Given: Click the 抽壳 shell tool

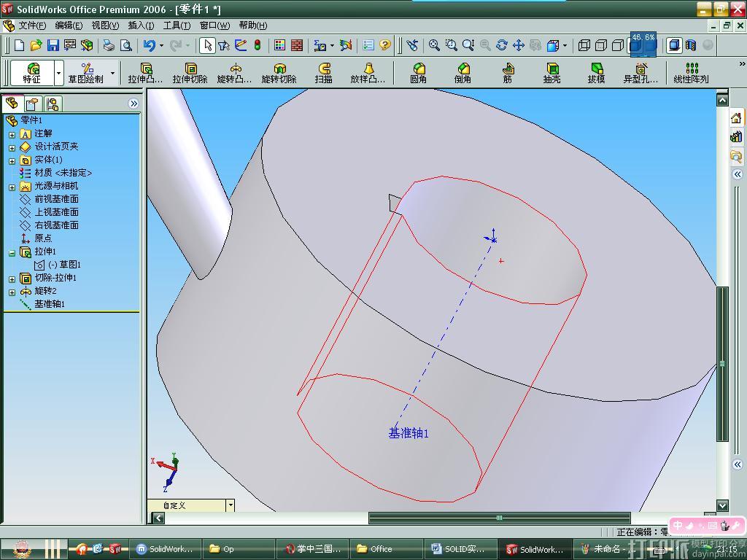Looking at the screenshot, I should (551, 73).
